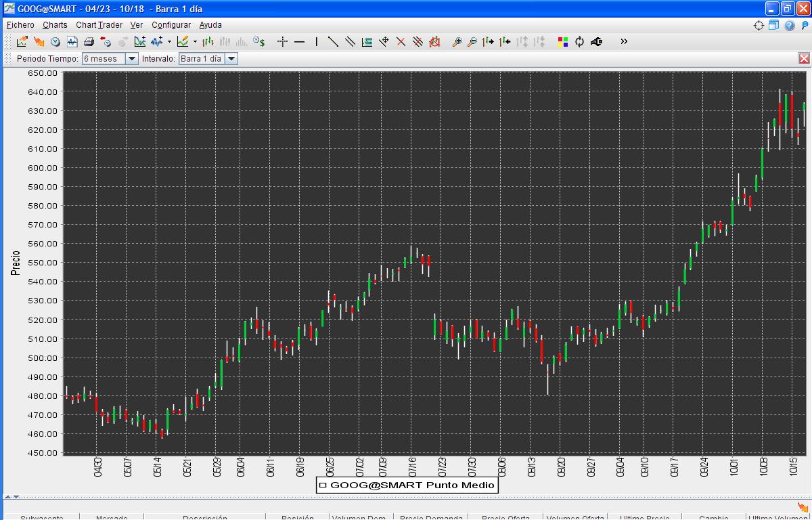Click the clock time-settings toolbar icon

(x=55, y=41)
